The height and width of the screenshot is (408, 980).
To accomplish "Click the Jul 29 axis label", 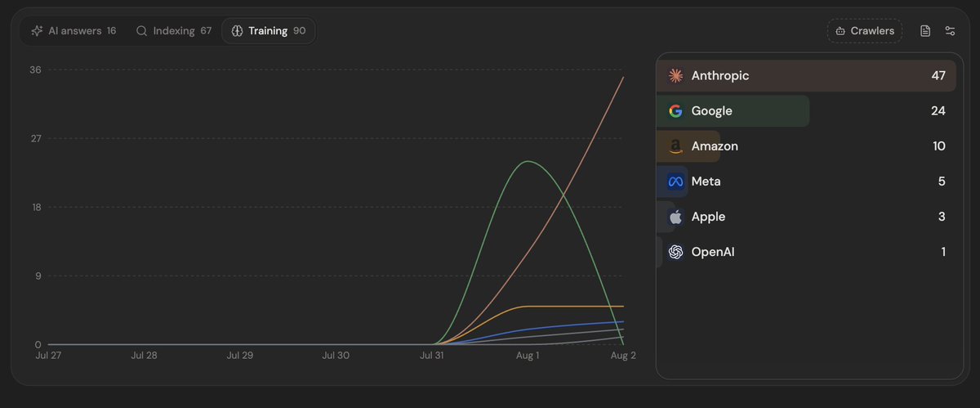I will 240,356.
